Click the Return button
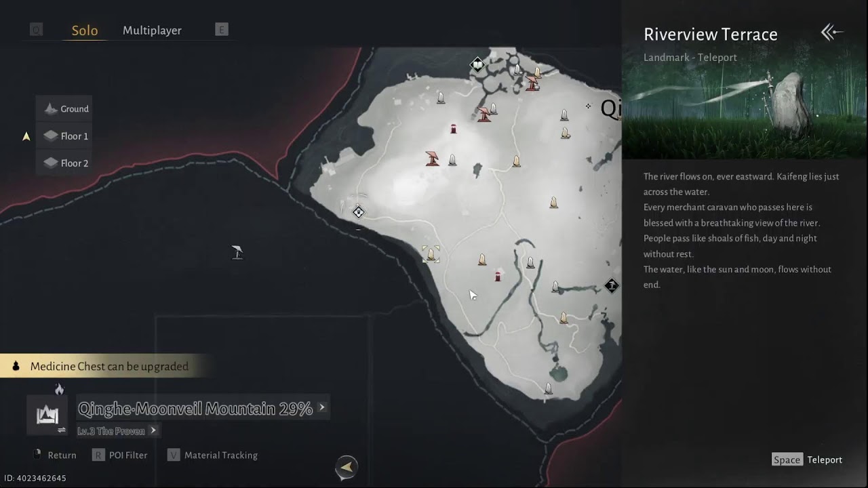Viewport: 868px width, 488px height. [x=54, y=455]
